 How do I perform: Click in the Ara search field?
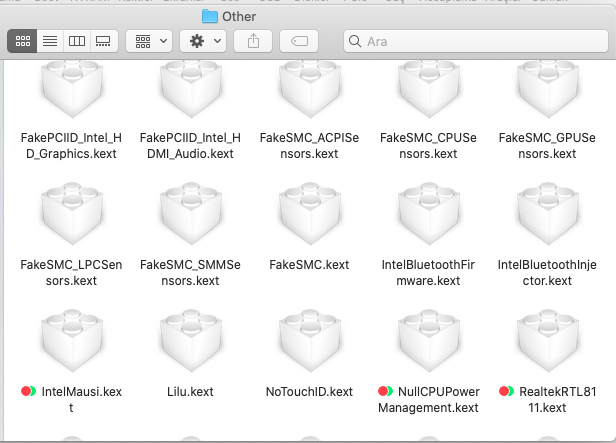tap(470, 41)
